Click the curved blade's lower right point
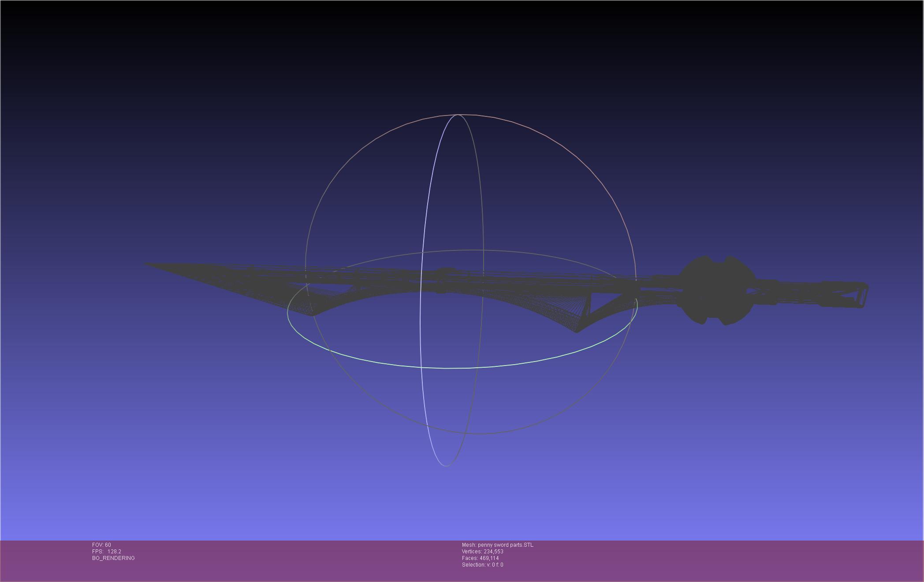Screen dimensions: 924x582 (577, 331)
